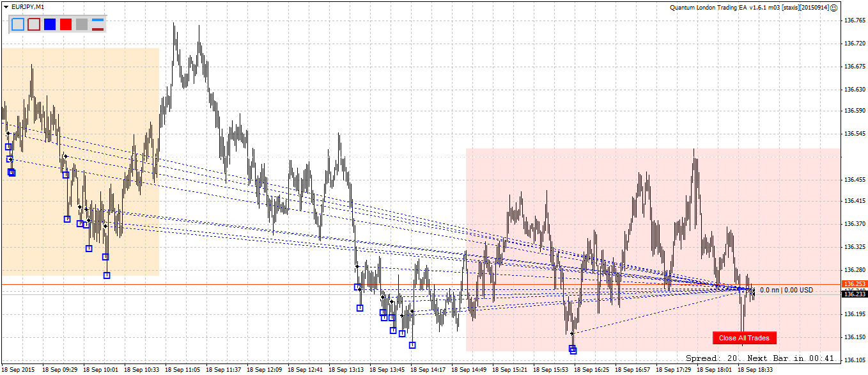Open the EURJPY,M1 chart dropdown triangle
868x375 pixels.
click(x=6, y=6)
